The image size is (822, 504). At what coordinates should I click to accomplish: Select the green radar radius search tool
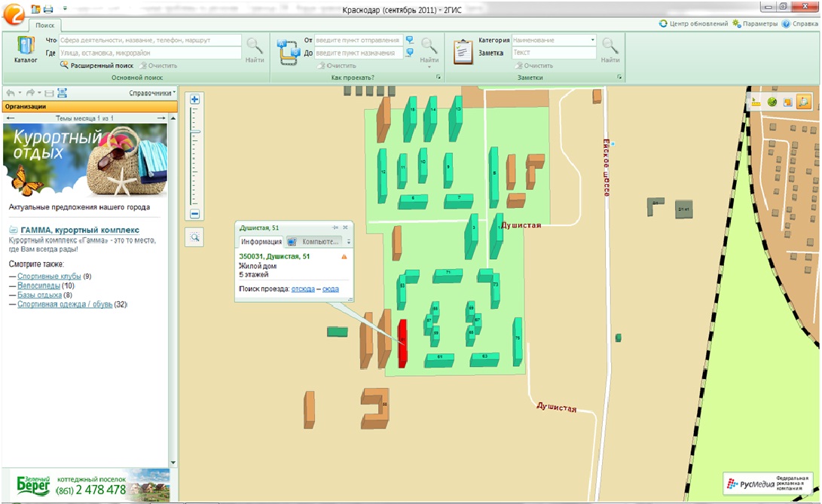(x=772, y=102)
